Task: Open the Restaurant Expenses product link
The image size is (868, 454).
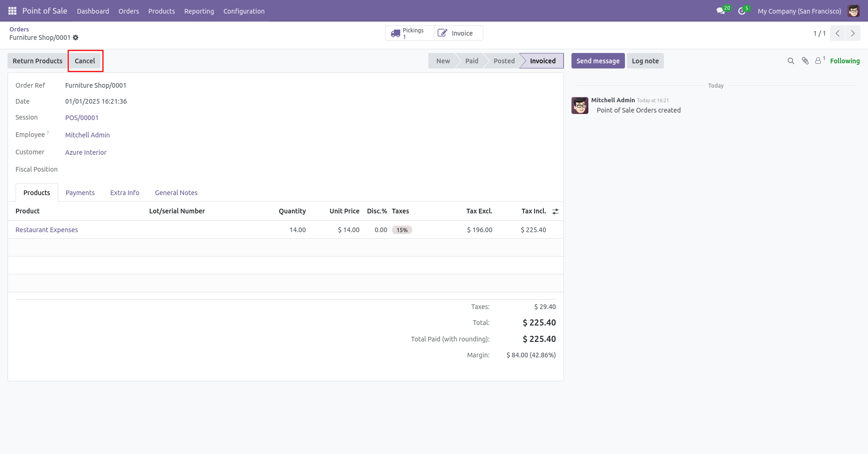Action: tap(46, 230)
